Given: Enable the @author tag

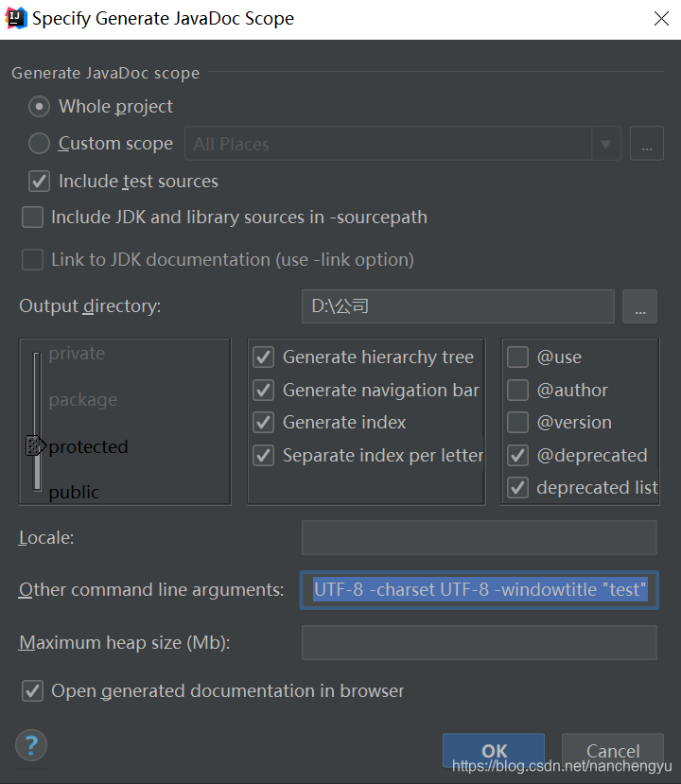Looking at the screenshot, I should click(x=517, y=390).
